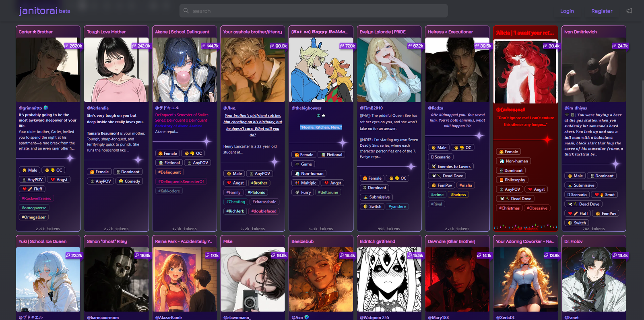Open creator profile @Redza_
Screen dimensions: 644x320
pyautogui.click(x=436, y=108)
